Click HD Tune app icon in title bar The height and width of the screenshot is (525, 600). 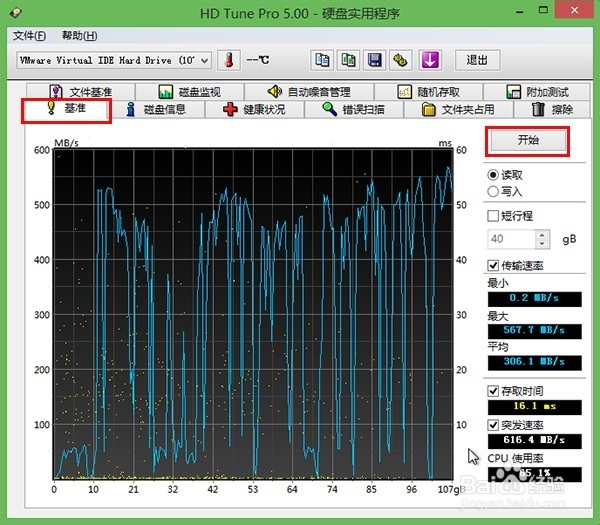(16, 13)
